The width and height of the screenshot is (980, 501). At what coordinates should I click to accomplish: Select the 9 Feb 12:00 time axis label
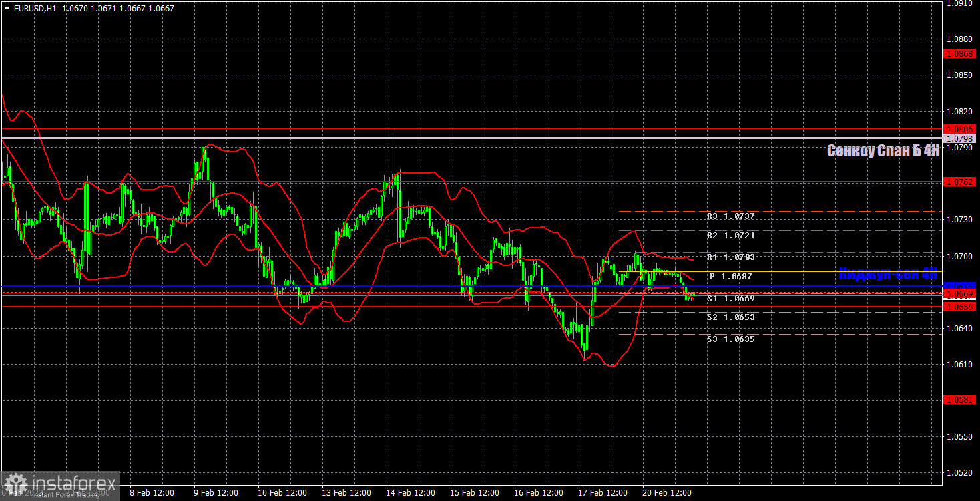tap(215, 493)
